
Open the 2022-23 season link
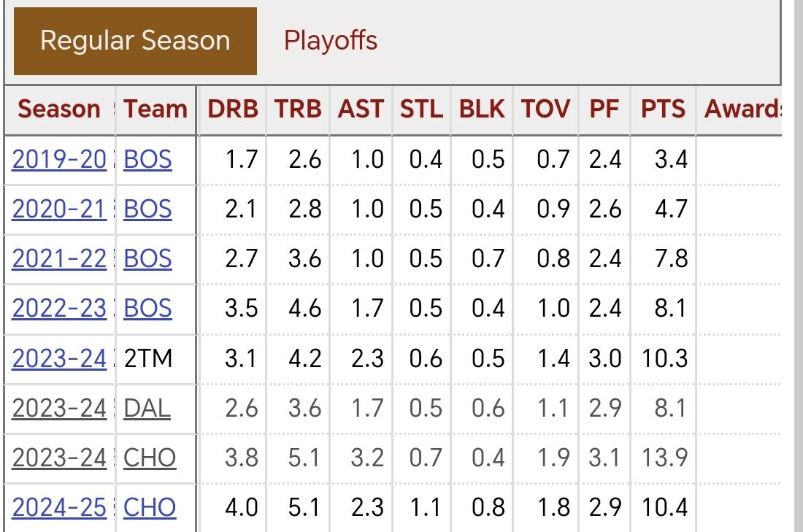[59, 308]
